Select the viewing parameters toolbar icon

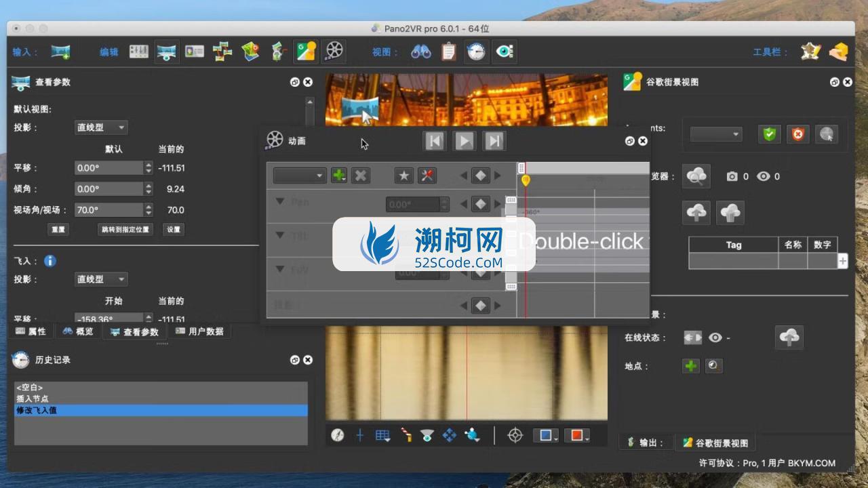[x=167, y=52]
